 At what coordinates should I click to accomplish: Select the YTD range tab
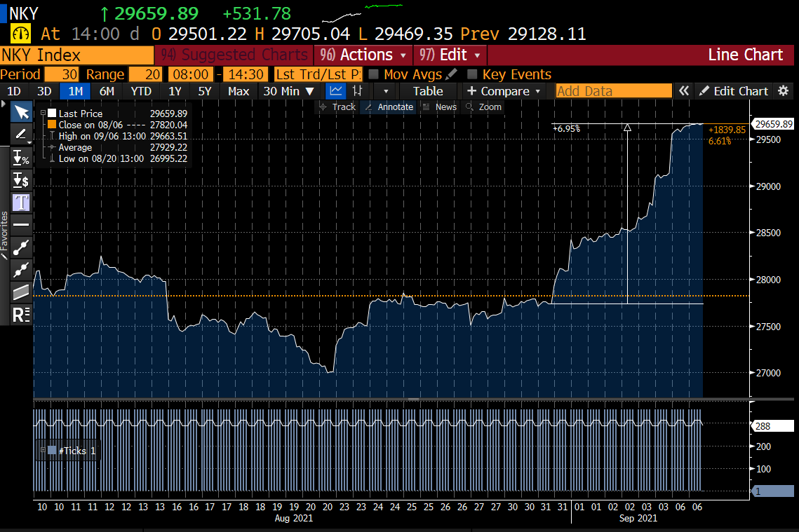click(141, 91)
